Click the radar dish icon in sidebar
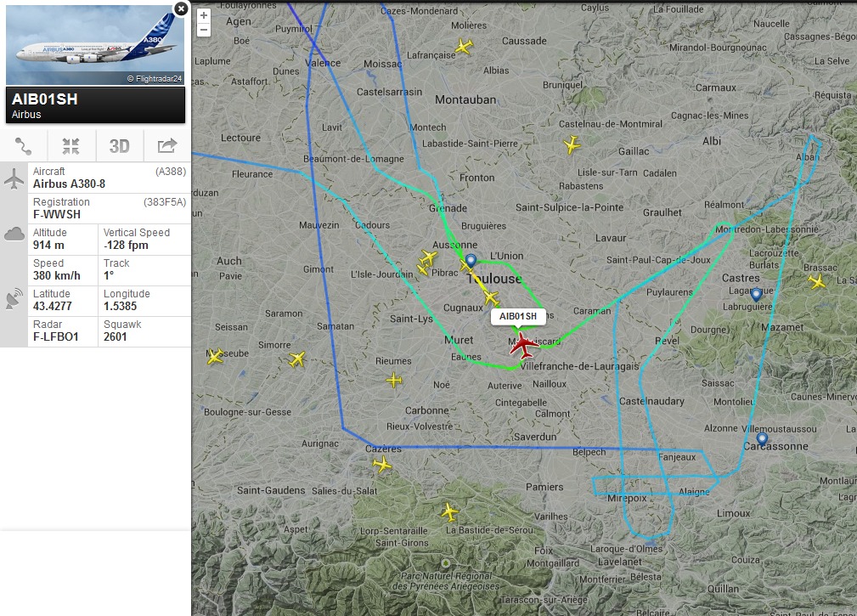Viewport: 857px width, 616px height. (x=14, y=298)
